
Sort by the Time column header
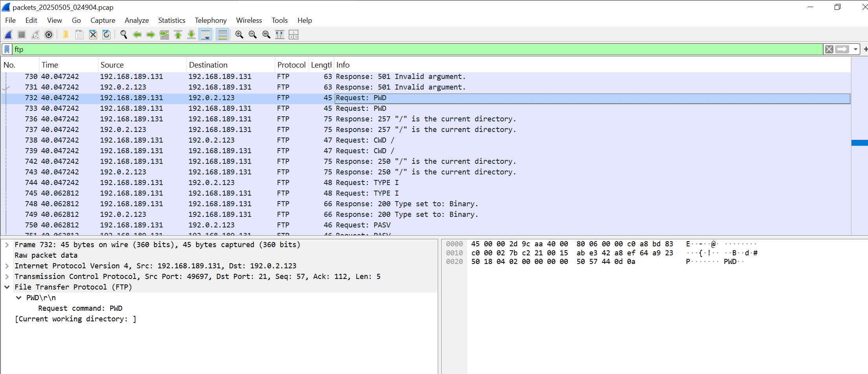pyautogui.click(x=68, y=65)
